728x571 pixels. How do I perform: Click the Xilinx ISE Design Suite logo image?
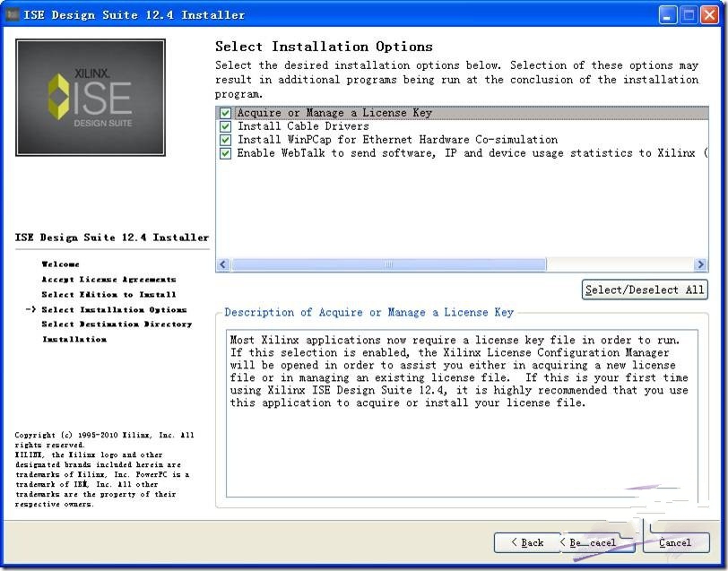click(91, 98)
